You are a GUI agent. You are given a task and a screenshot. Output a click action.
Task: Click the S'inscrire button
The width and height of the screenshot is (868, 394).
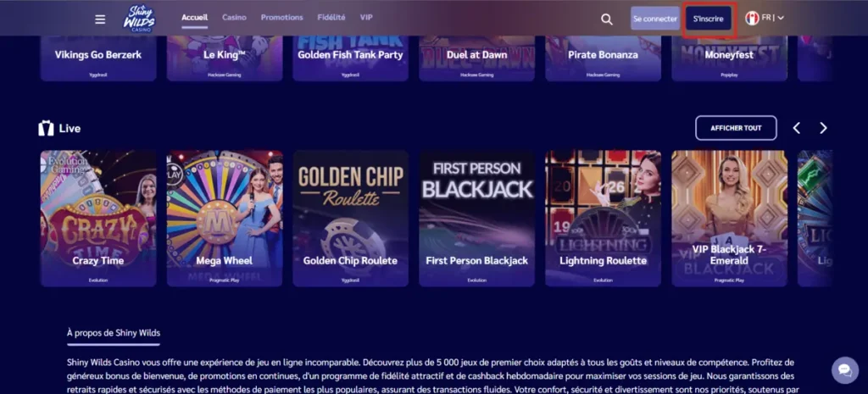tap(708, 19)
